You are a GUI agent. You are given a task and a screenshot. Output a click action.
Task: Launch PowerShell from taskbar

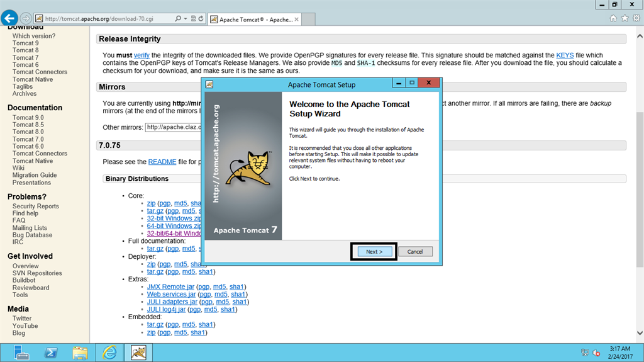51,353
